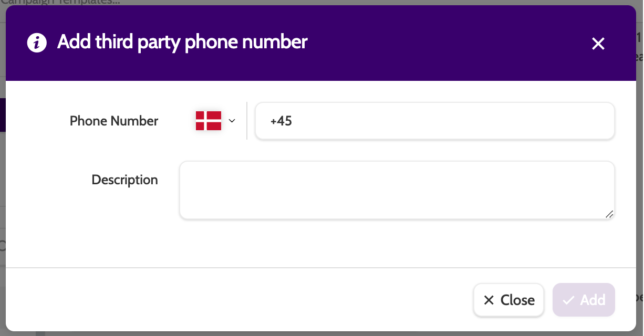Click the info icon in dialog header
This screenshot has height=336, width=644.
pyautogui.click(x=36, y=43)
